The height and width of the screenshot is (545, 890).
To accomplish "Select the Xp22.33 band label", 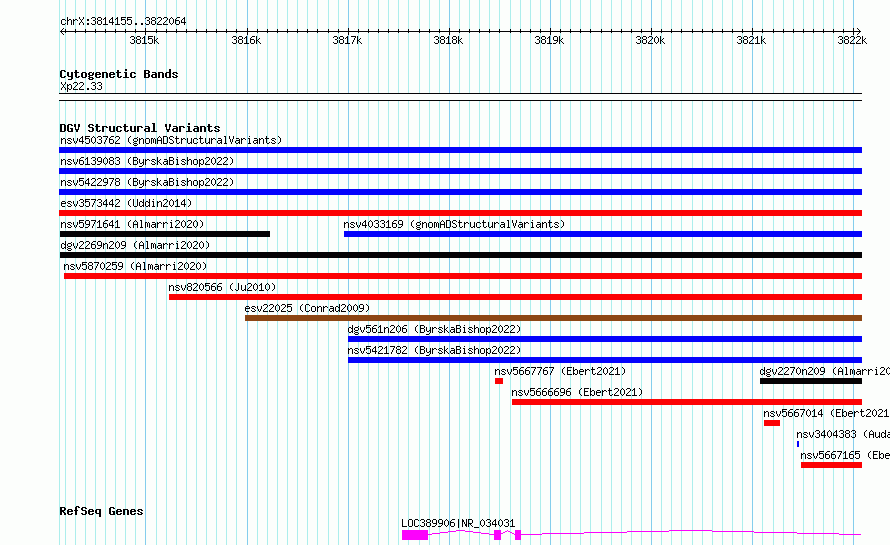I will click(81, 86).
